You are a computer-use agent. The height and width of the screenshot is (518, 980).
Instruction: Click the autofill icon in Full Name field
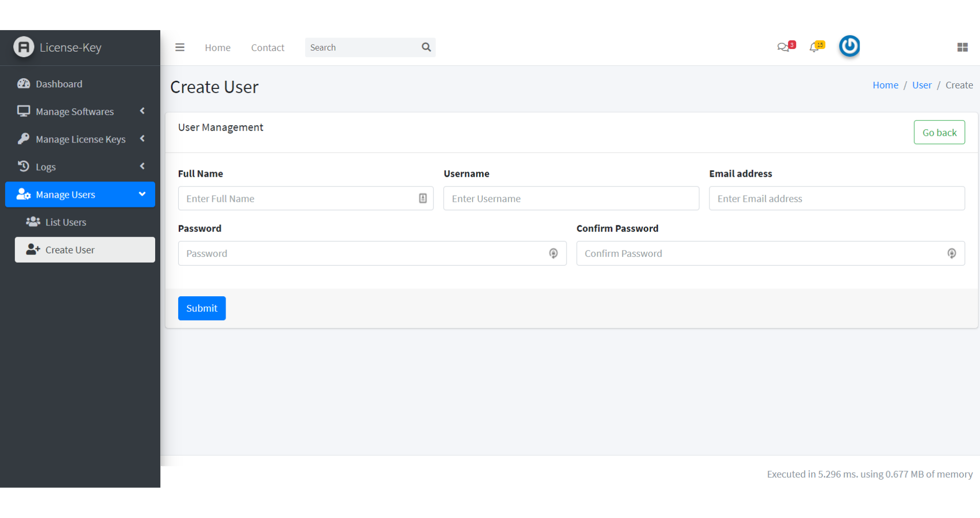423,198
